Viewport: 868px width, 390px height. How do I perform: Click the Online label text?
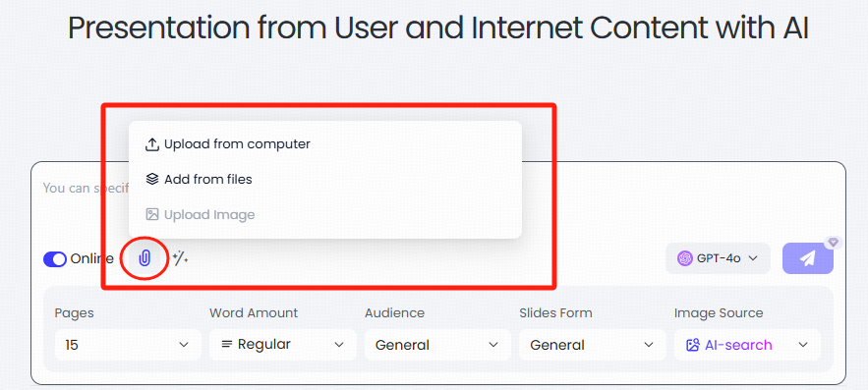point(91,259)
